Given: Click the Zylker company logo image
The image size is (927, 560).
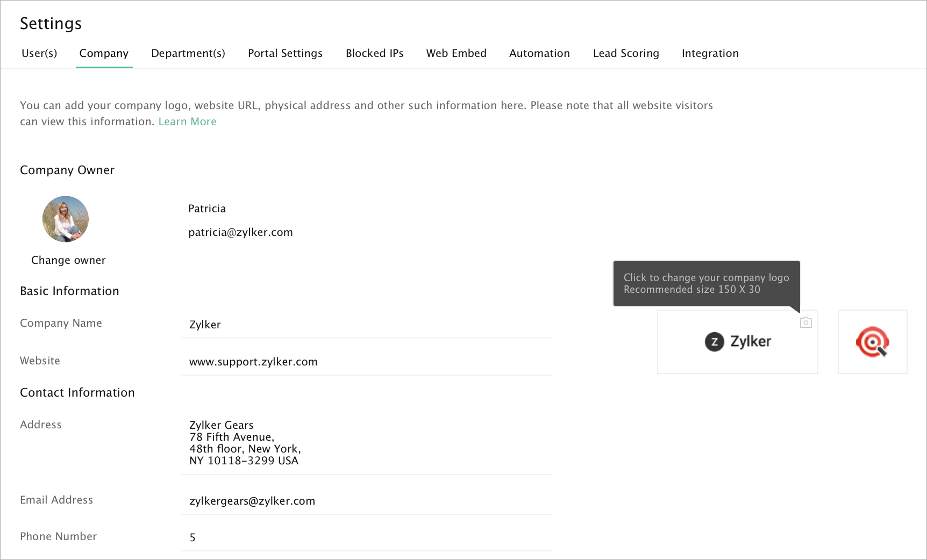Looking at the screenshot, I should point(737,342).
